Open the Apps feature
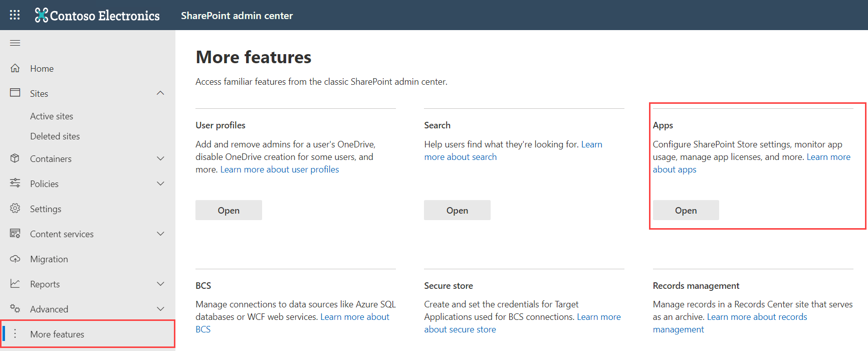Screen dimensions: 868x351 pyautogui.click(x=686, y=210)
